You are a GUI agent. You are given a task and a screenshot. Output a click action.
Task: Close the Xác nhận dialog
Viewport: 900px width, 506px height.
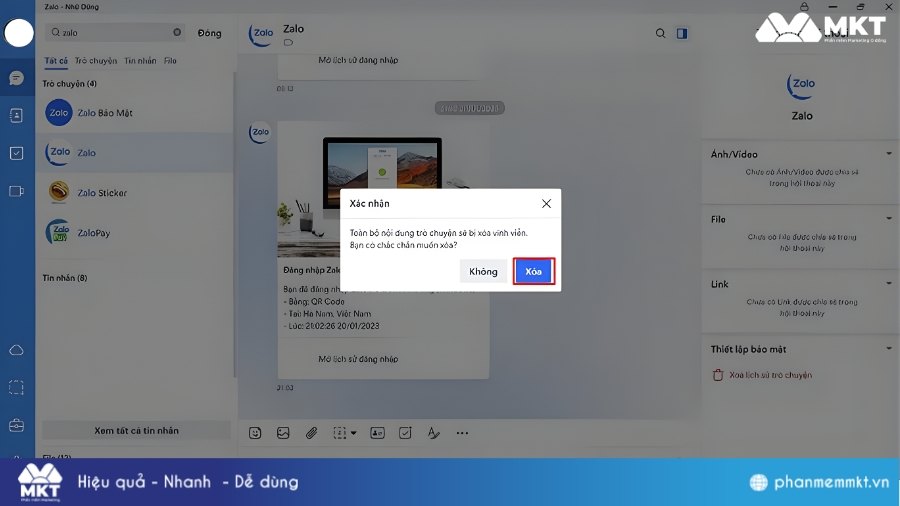546,204
